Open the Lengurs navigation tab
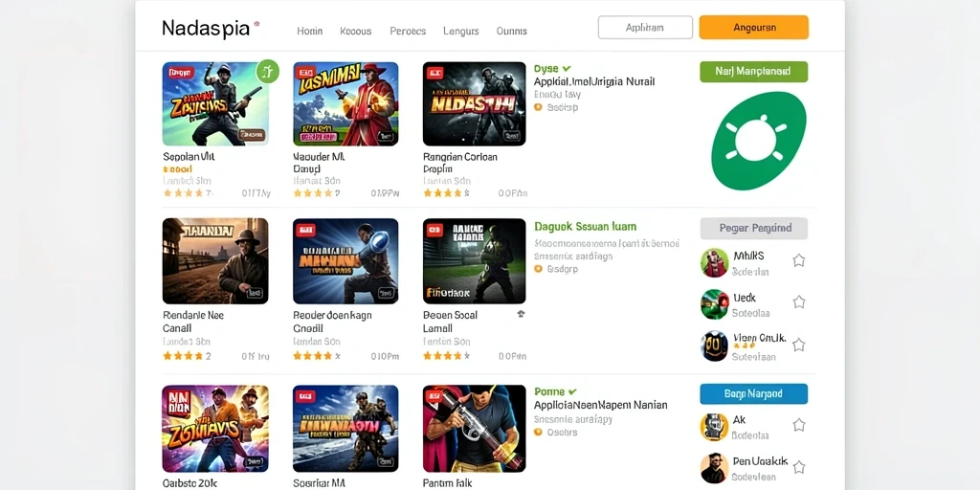 (460, 31)
